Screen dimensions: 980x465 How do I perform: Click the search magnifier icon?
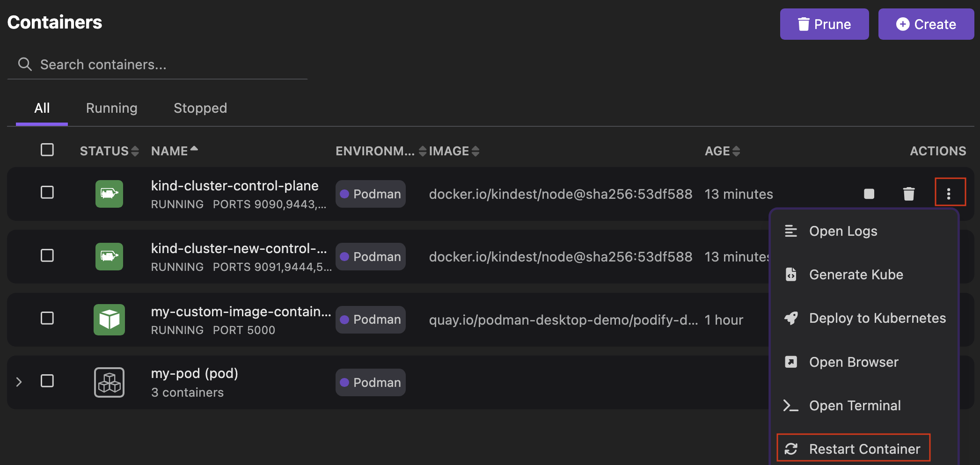[x=24, y=64]
